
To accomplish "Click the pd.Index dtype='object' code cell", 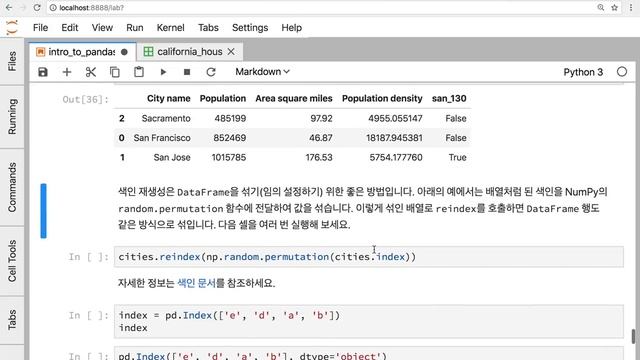I will coord(369,354).
